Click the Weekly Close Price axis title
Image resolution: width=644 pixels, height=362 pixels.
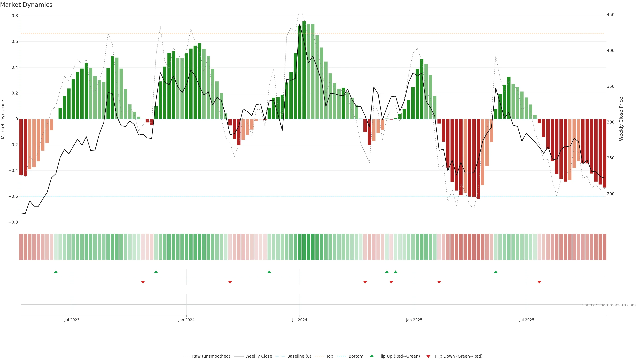621,119
